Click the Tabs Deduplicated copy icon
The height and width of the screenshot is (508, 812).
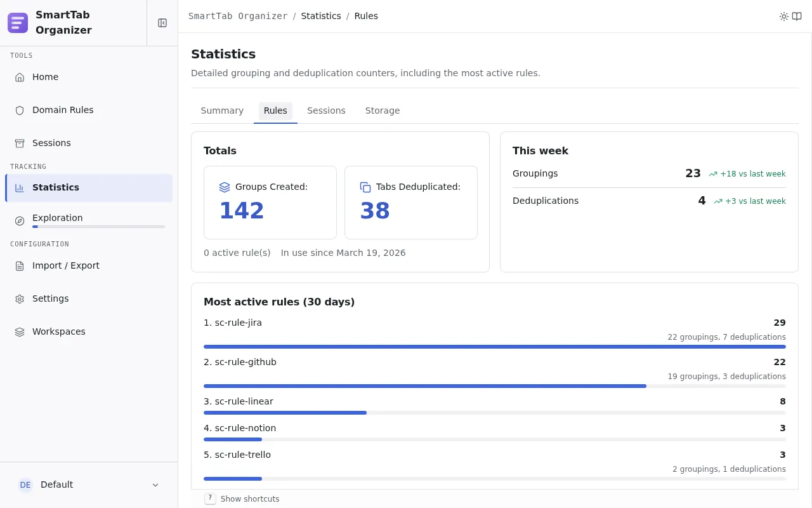365,187
